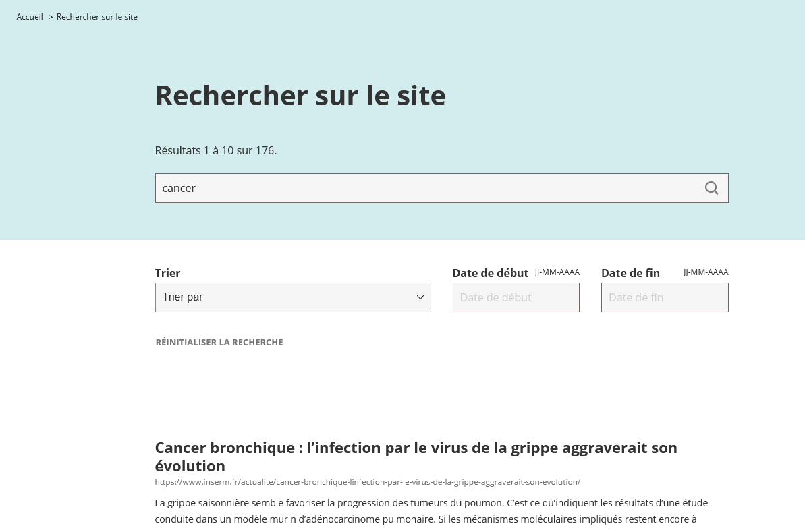Screen dimensions: 805x532
Task: Click the JJ-MM-AAAA hint beside Date de début
Action: click(557, 272)
